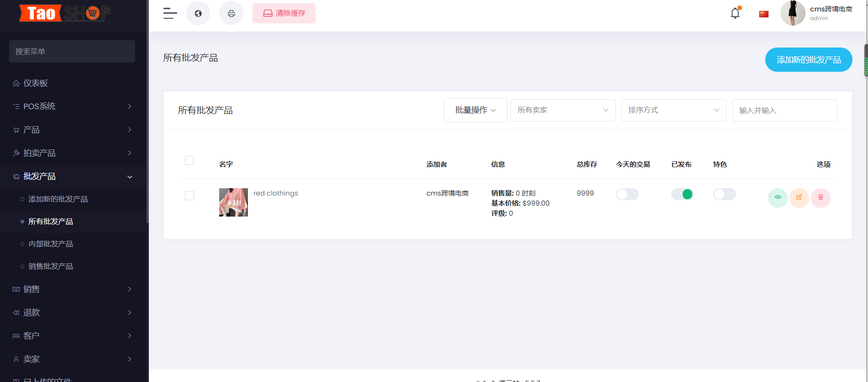Open the 批量操作 bulk action dropdown

pos(475,110)
